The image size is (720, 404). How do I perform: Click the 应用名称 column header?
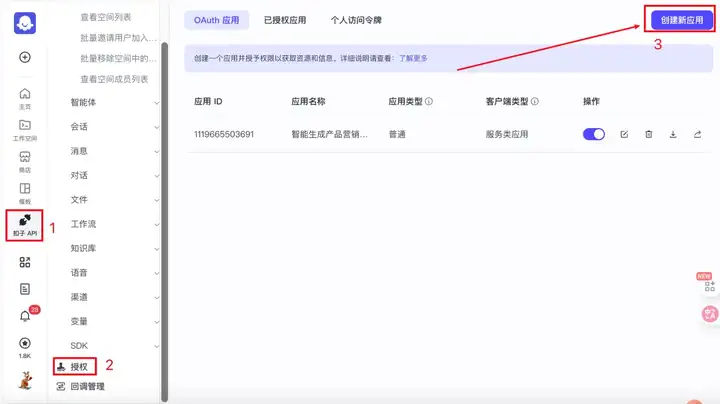click(x=308, y=101)
